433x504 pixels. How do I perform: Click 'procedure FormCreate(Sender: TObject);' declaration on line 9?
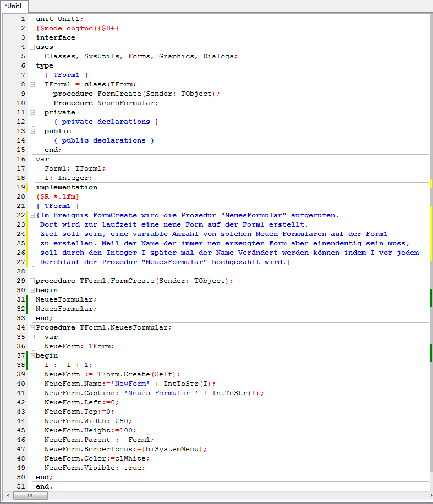(136, 94)
